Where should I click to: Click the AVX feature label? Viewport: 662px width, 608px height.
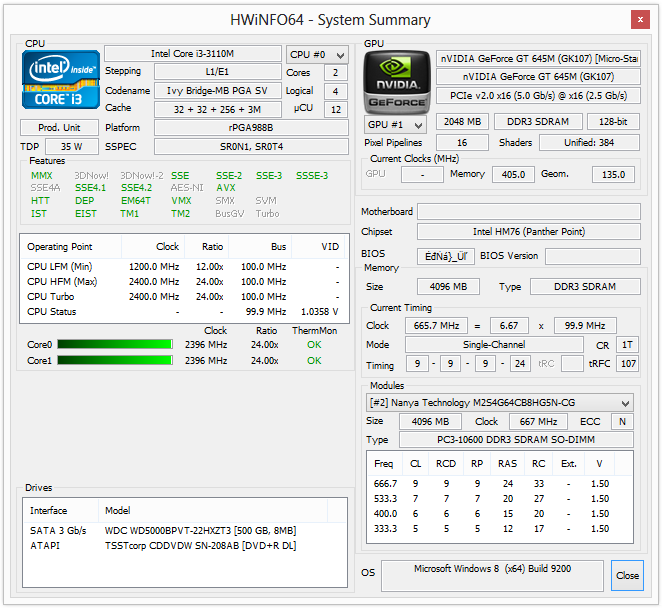click(226, 188)
